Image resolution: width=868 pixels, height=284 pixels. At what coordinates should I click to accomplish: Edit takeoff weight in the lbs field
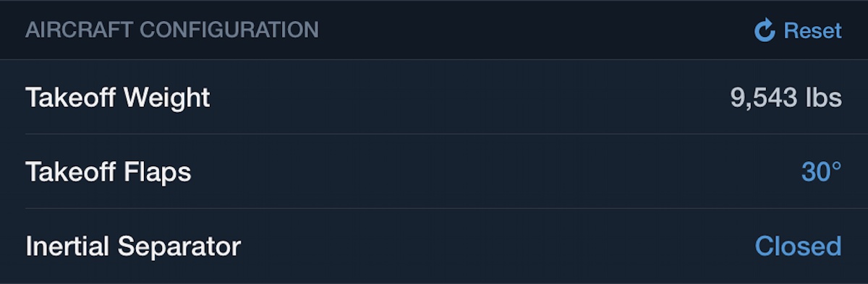tap(786, 98)
